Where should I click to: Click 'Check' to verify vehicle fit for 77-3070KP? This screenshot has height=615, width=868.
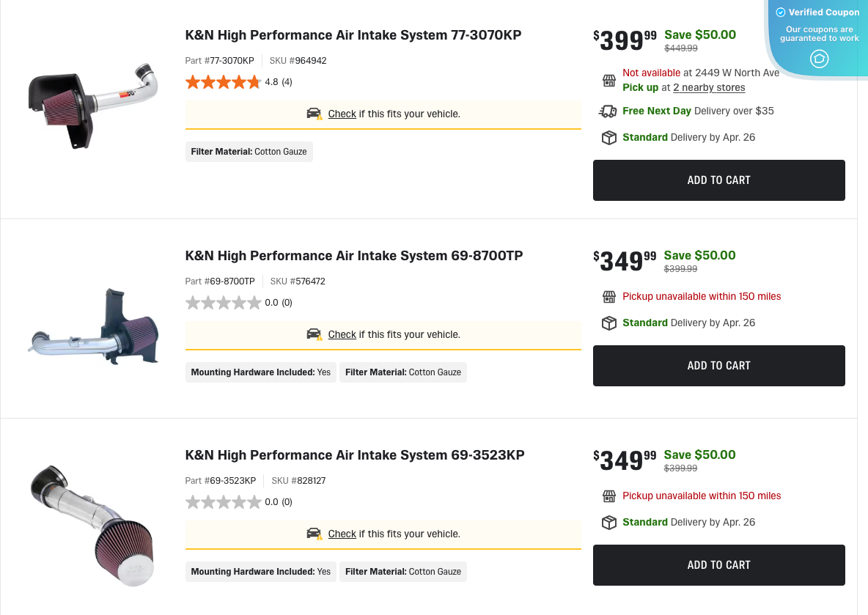(342, 114)
